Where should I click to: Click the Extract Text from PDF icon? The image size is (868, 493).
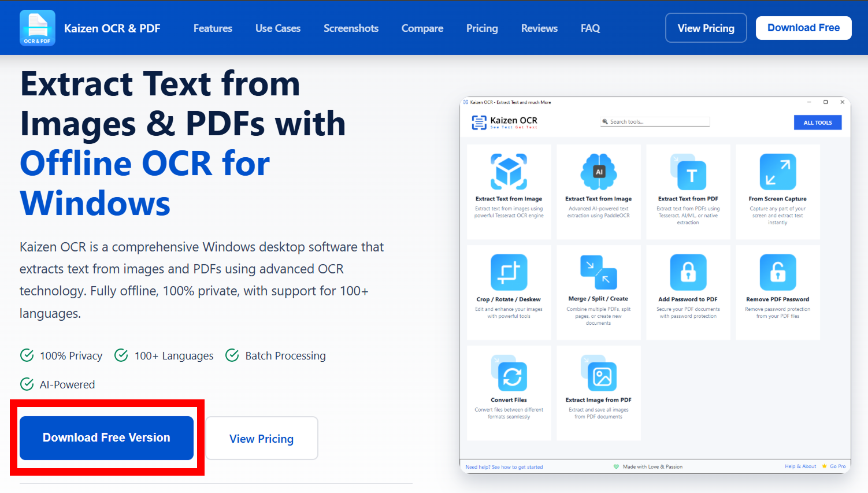[688, 172]
